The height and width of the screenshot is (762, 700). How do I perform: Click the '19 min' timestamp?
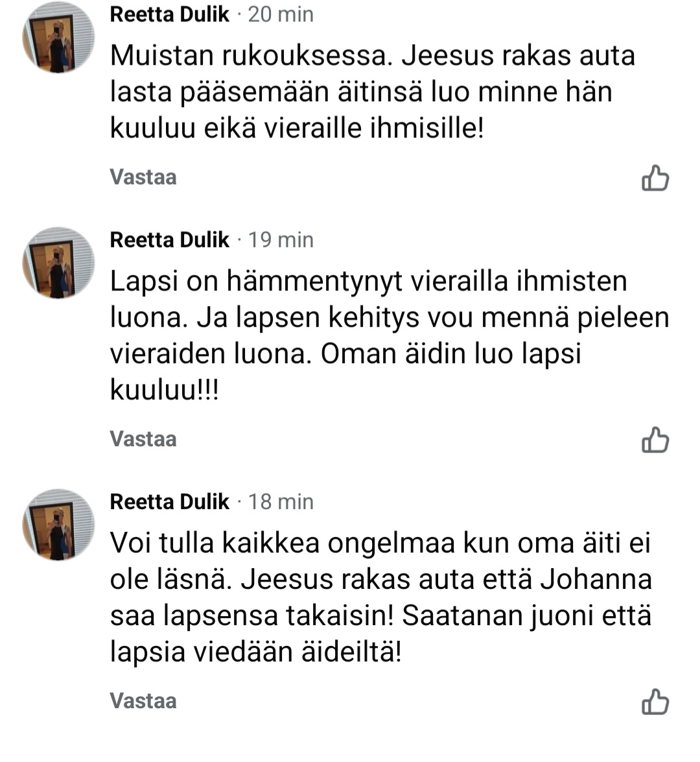281,240
